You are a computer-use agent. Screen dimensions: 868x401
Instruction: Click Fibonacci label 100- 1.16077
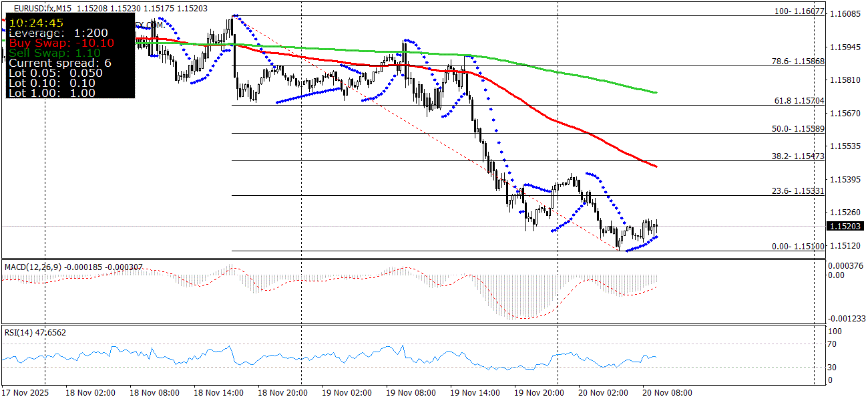(799, 12)
